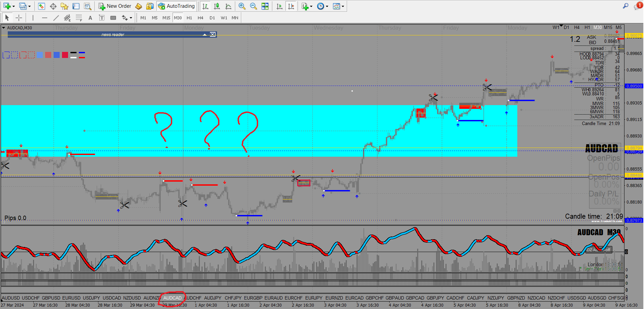Toggle AutoTrading on or off
The width and height of the screenshot is (644, 309).
pos(177,6)
